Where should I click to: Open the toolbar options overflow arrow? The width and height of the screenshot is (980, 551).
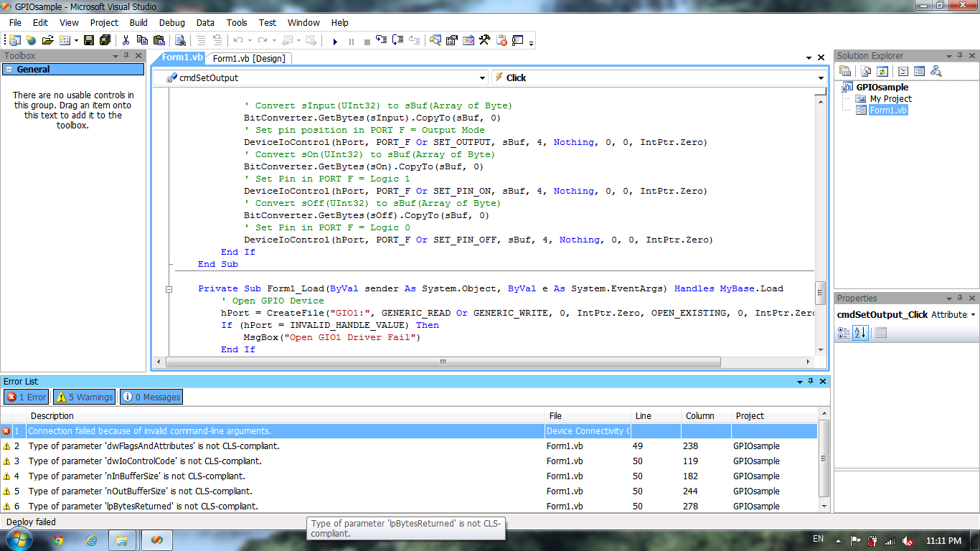pyautogui.click(x=531, y=42)
